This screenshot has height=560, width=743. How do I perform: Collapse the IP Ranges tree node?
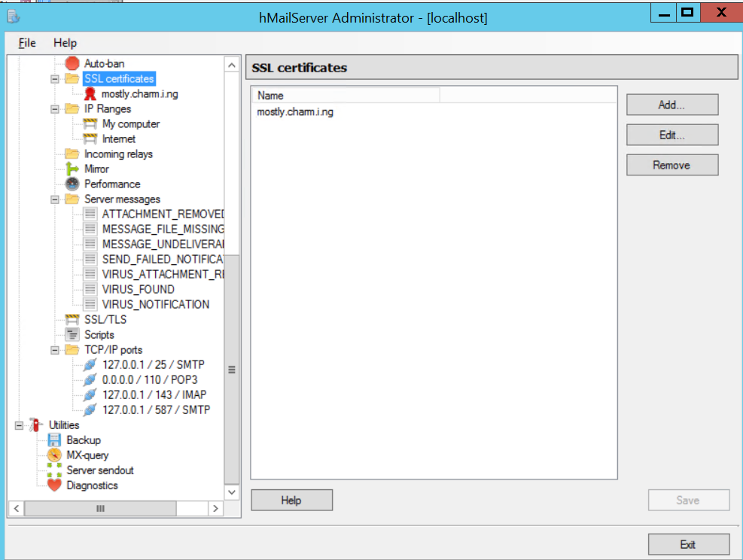[x=55, y=109]
